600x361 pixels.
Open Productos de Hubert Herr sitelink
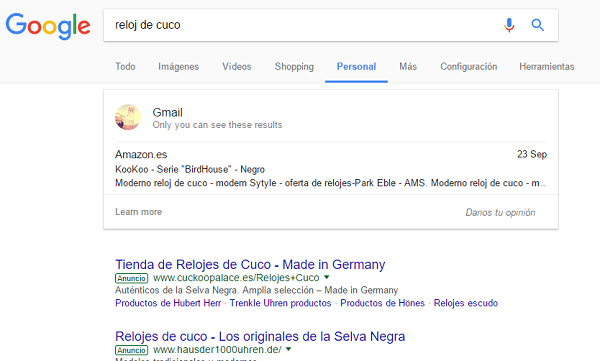[x=168, y=303]
